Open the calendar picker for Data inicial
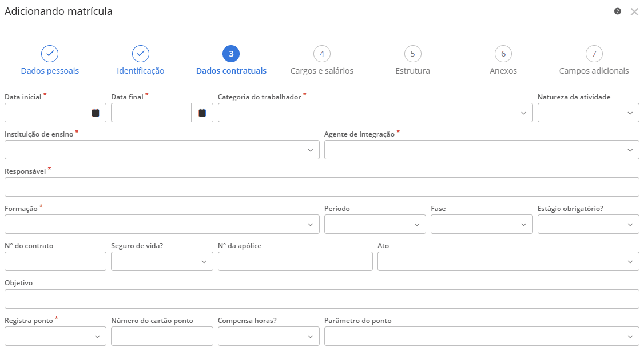 (96, 112)
